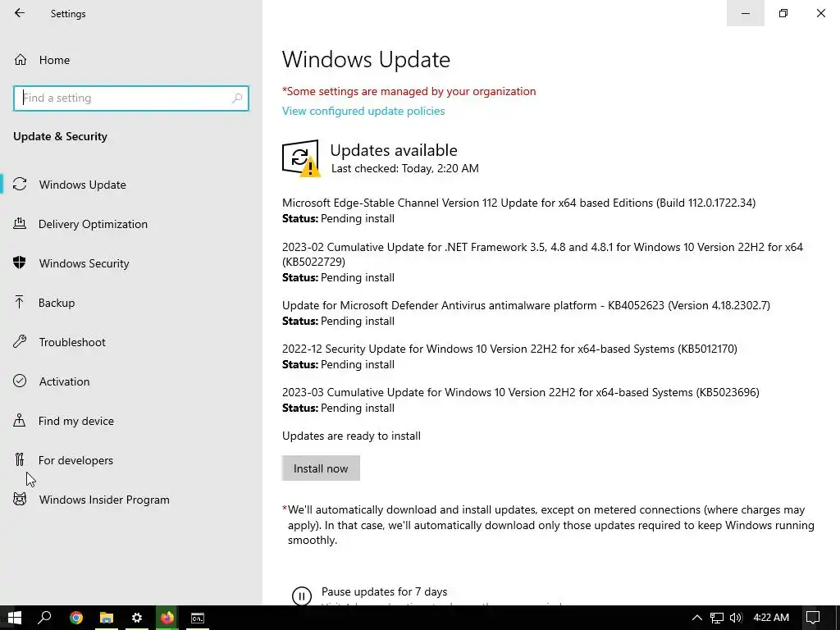Open the Windows Update section label

[x=83, y=185]
